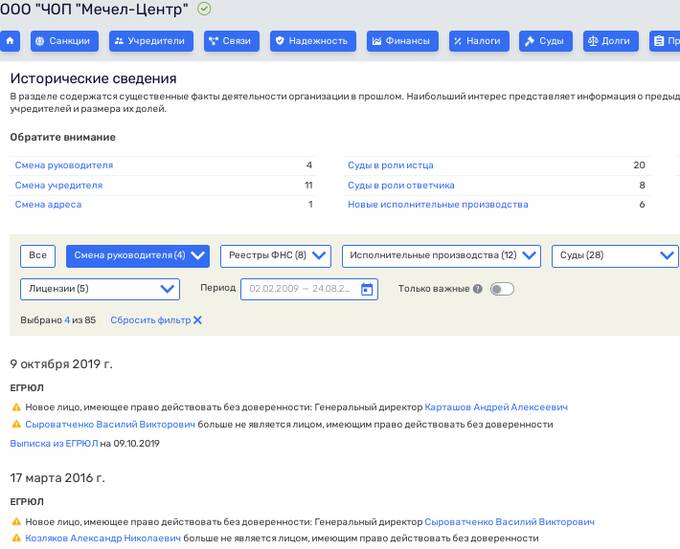Viewport: 680px width, 549px height.
Task: Click the Период date range field
Action: (x=309, y=289)
